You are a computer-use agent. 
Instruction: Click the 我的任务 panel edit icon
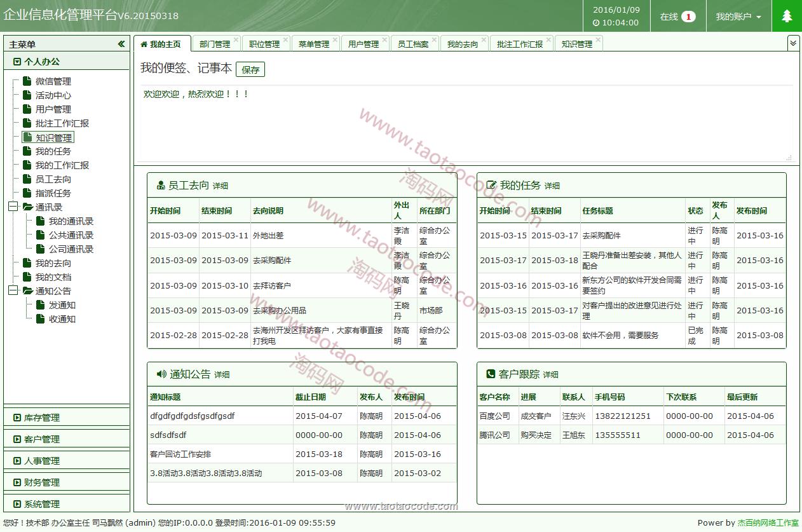(x=491, y=186)
